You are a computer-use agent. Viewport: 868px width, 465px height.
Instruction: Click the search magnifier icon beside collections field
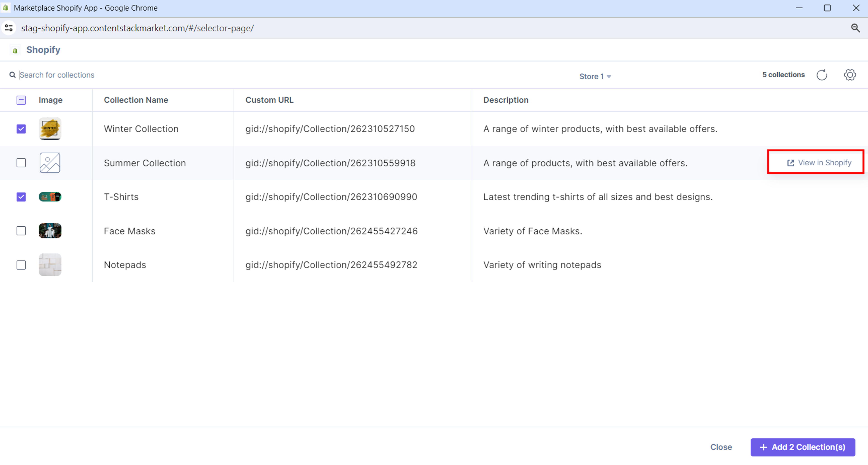[x=12, y=75]
